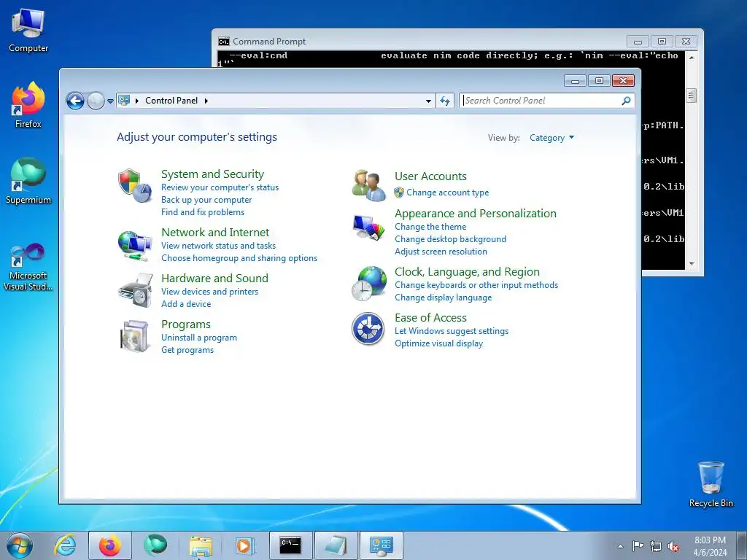Open Supermium from the taskbar

pyautogui.click(x=155, y=545)
